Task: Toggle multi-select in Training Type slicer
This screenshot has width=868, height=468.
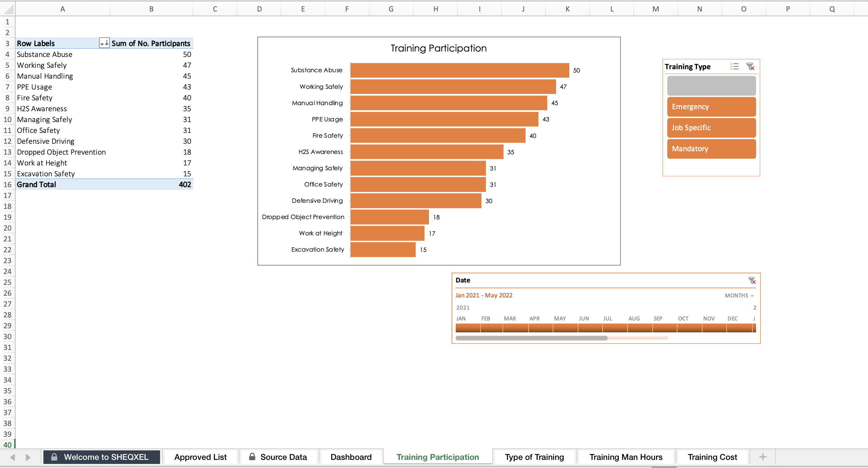Action: point(734,66)
